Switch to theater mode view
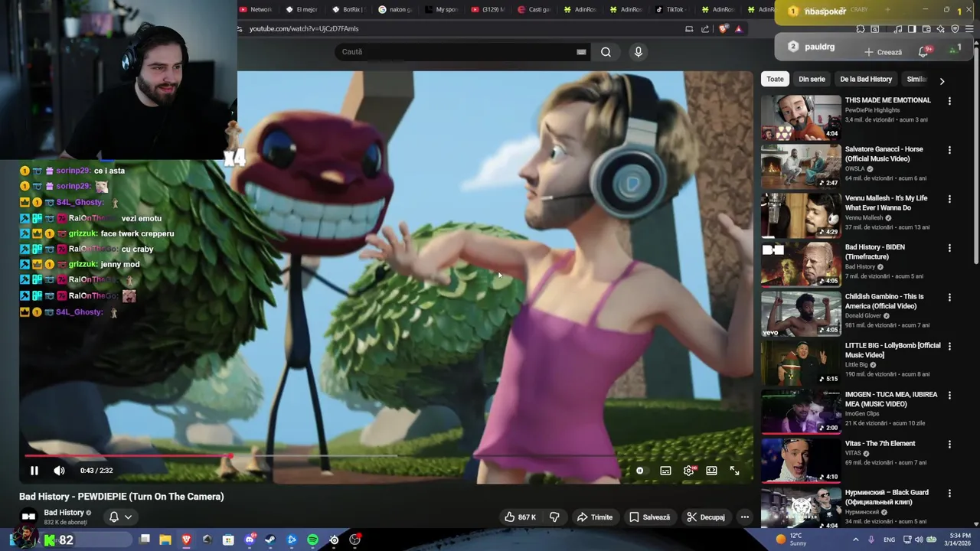Image resolution: width=980 pixels, height=551 pixels. 711,471
